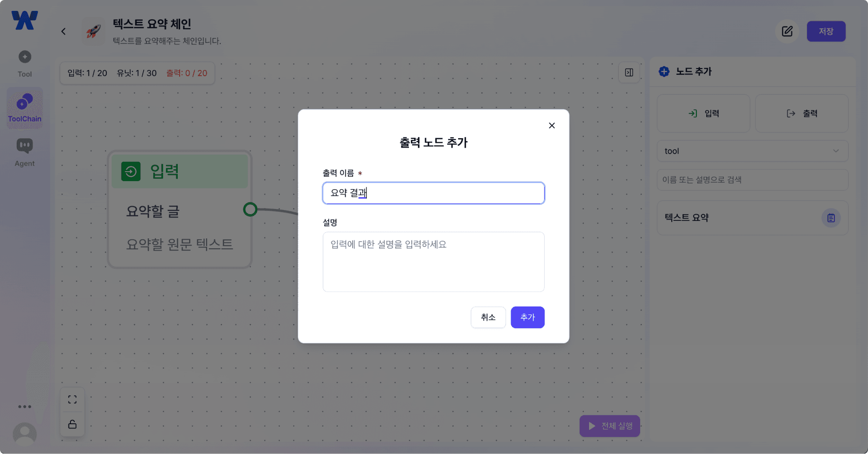Click the back arrow next to the chain title

[63, 31]
